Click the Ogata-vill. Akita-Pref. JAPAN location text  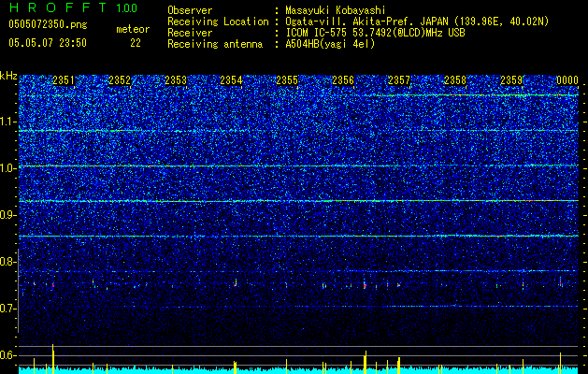(x=417, y=22)
